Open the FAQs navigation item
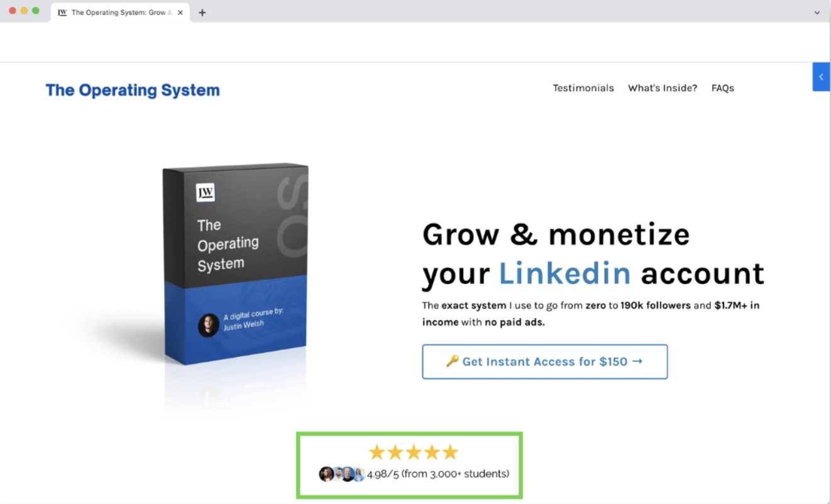 722,88
